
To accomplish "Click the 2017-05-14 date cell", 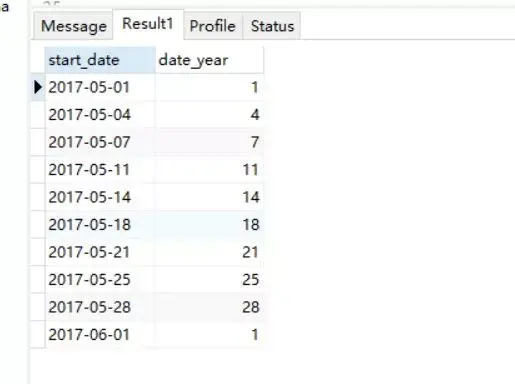I will coord(100,197).
